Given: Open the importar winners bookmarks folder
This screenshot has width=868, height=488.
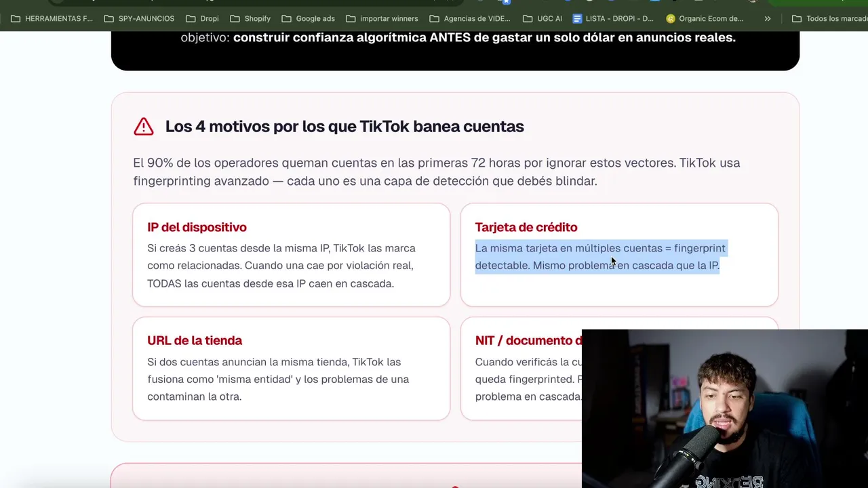Looking at the screenshot, I should pos(382,18).
